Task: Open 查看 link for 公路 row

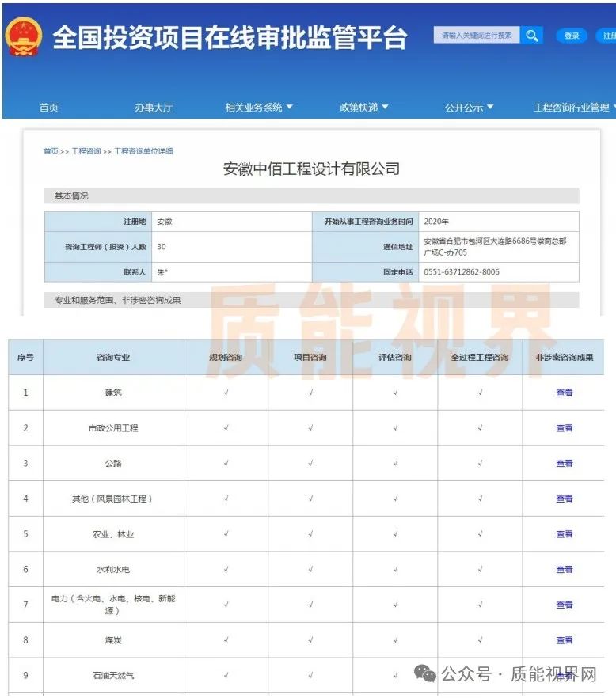Action: [565, 464]
